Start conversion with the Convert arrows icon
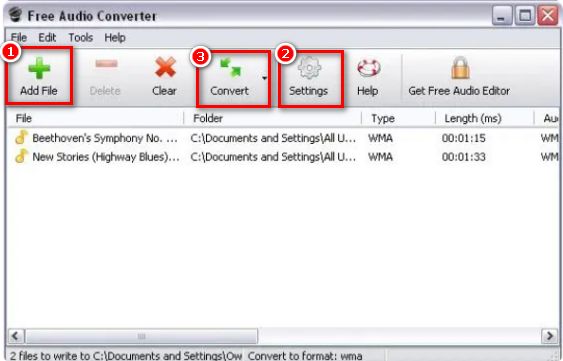This screenshot has width=563, height=361. click(x=230, y=68)
